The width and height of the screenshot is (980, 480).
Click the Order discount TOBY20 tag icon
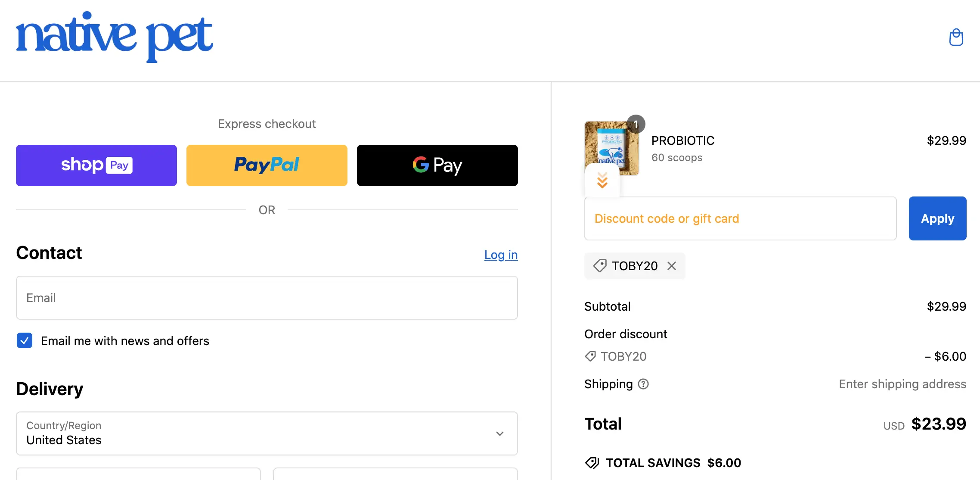590,356
